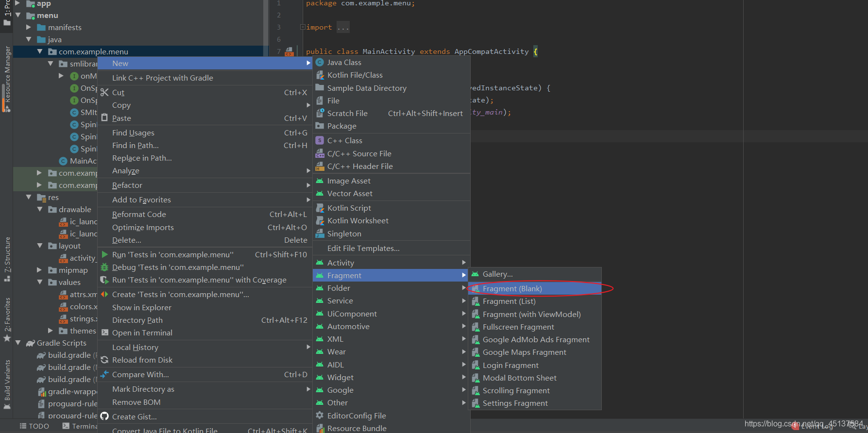Click the C++ Class icon
The width and height of the screenshot is (868, 433).
(x=320, y=140)
